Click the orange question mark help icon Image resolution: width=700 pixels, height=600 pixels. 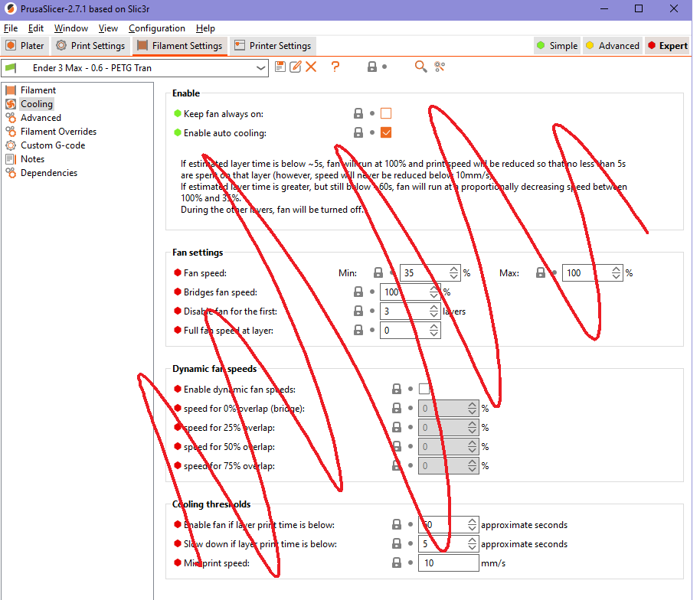pyautogui.click(x=335, y=67)
